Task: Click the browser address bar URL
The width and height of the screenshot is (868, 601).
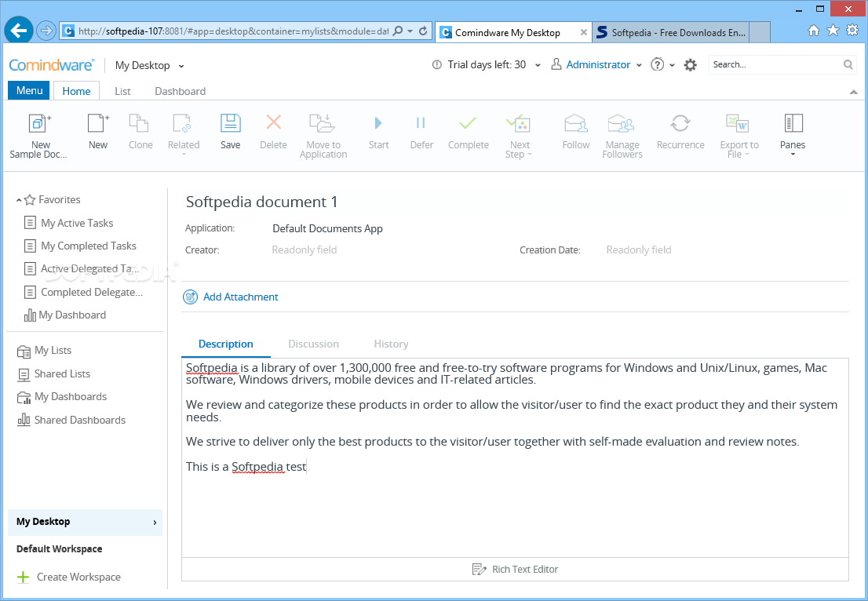Action: coord(233,31)
